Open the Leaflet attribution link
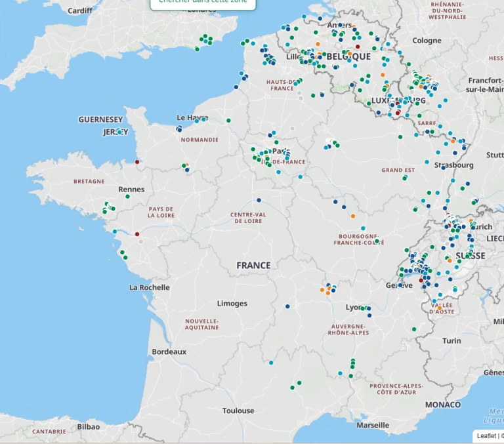The width and height of the screenshot is (504, 444). [486, 435]
